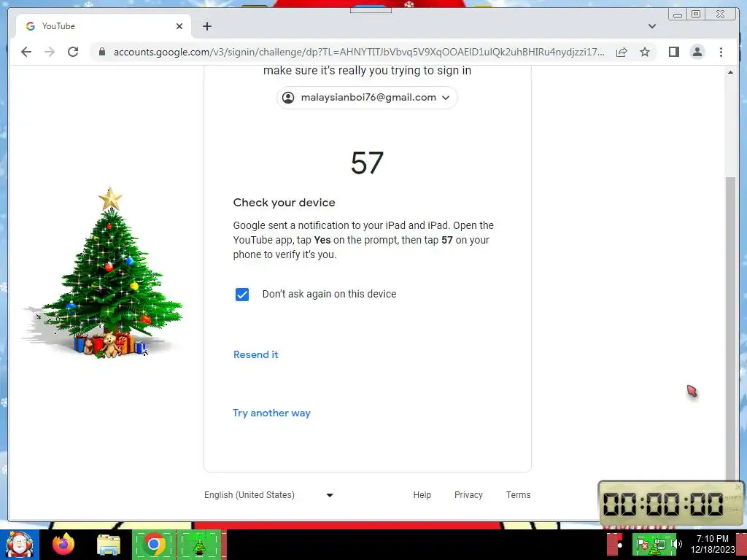Open the Privacy link
Image resolution: width=747 pixels, height=560 pixels.
point(468,495)
